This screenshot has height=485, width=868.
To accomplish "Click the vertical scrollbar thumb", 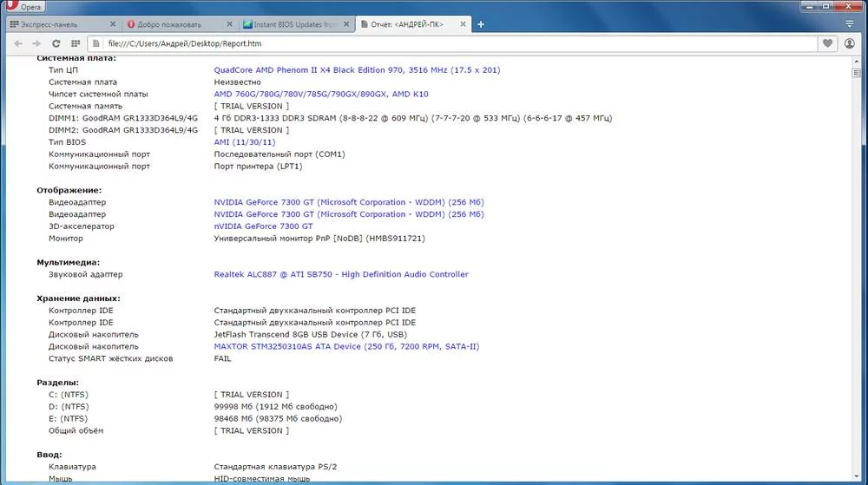I will pyautogui.click(x=857, y=72).
